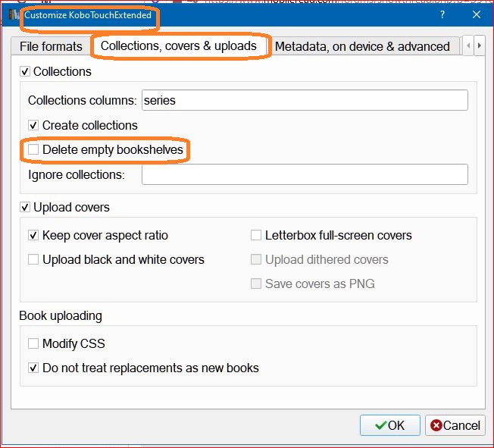Click the Book uploading section label
Viewport: 494px width, 448px height.
(61, 315)
